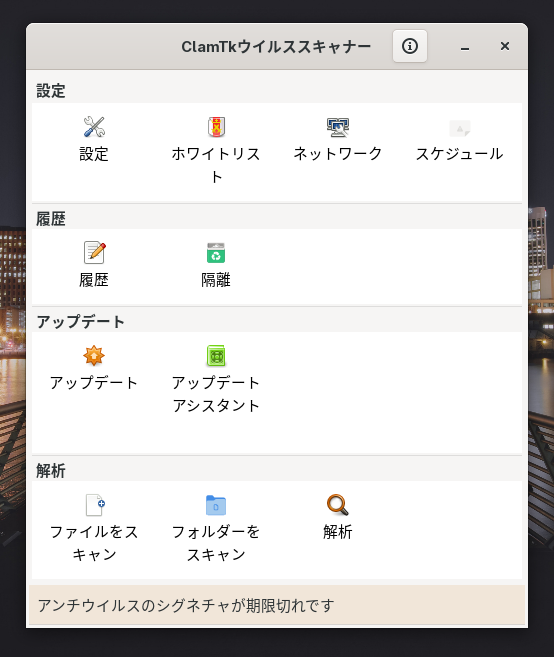
Task: Click the 解析 section heading
Action: point(51,471)
